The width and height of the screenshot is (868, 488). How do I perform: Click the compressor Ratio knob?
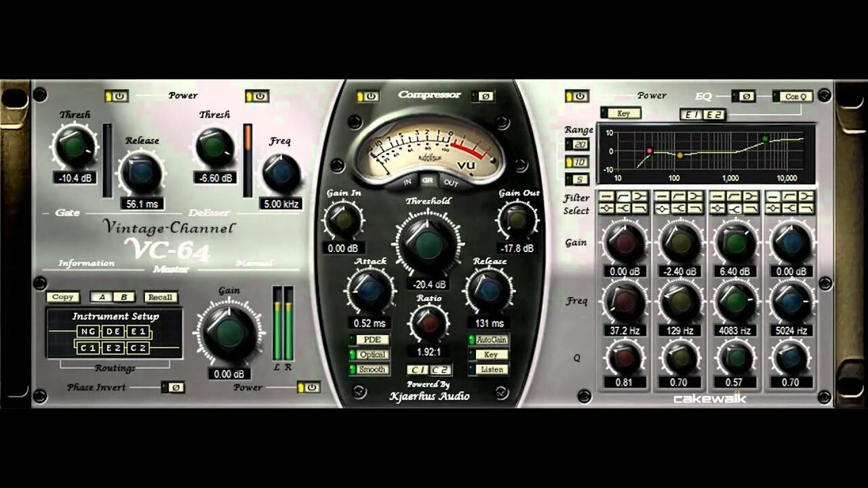click(x=429, y=323)
